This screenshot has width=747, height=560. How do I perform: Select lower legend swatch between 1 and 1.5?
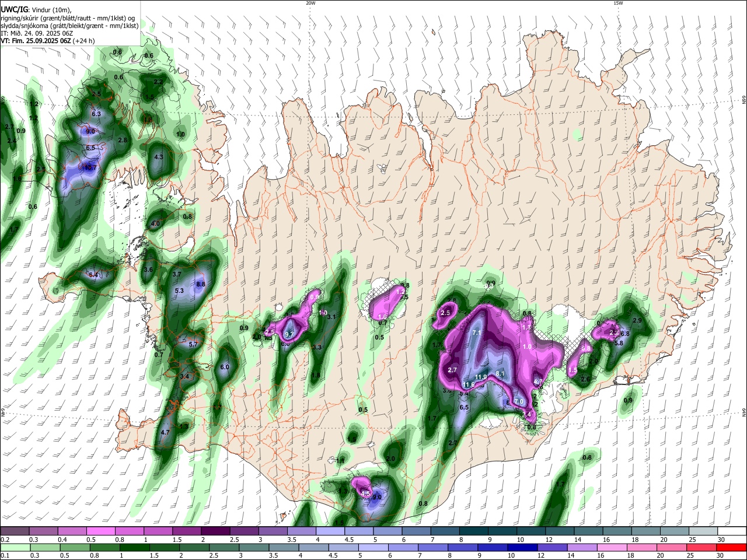pyautogui.click(x=135, y=547)
